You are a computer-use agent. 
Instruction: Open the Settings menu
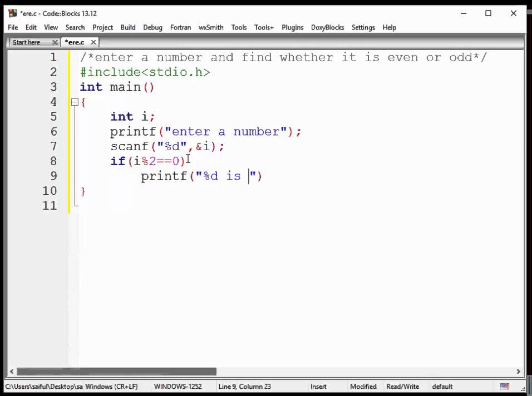tap(363, 27)
